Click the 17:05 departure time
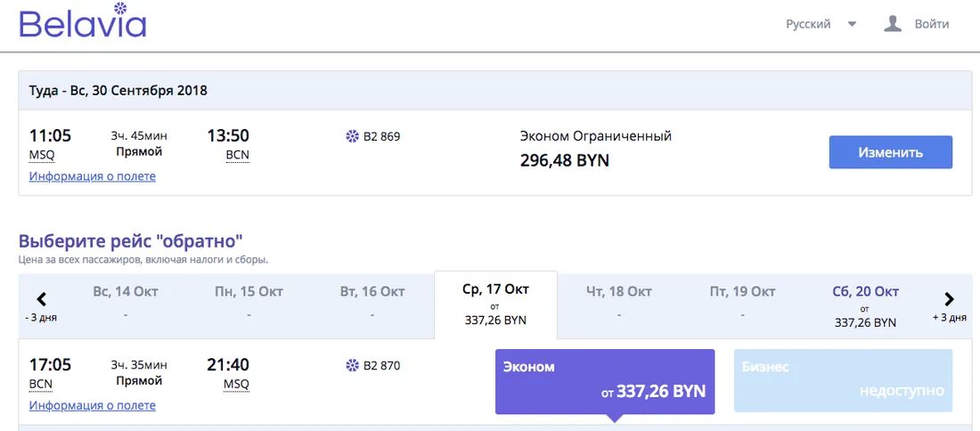The width and height of the screenshot is (980, 431). point(50,365)
